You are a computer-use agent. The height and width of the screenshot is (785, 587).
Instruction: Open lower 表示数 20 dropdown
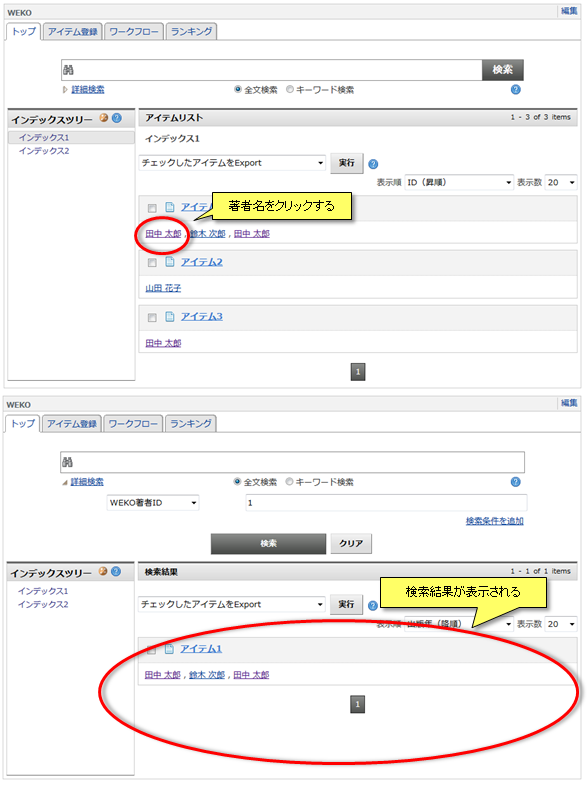(x=561, y=624)
